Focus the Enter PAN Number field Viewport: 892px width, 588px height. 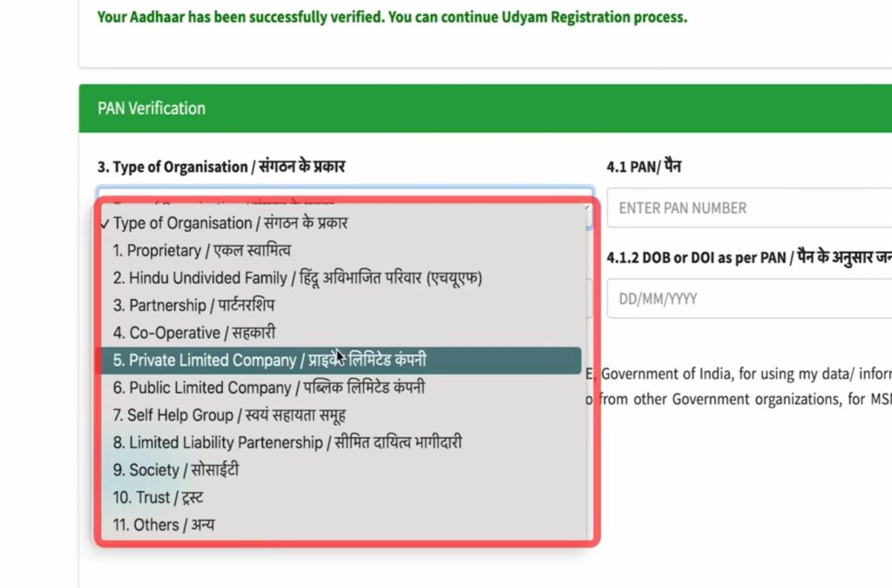(x=749, y=208)
